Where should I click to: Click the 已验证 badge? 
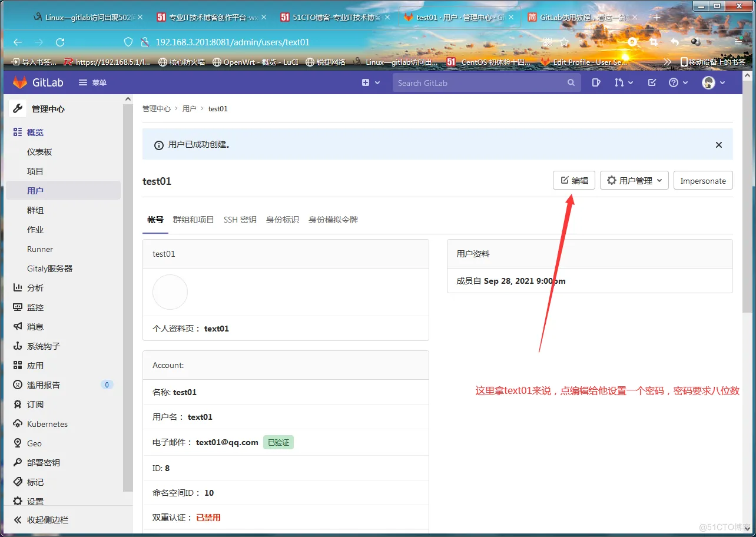(x=278, y=442)
